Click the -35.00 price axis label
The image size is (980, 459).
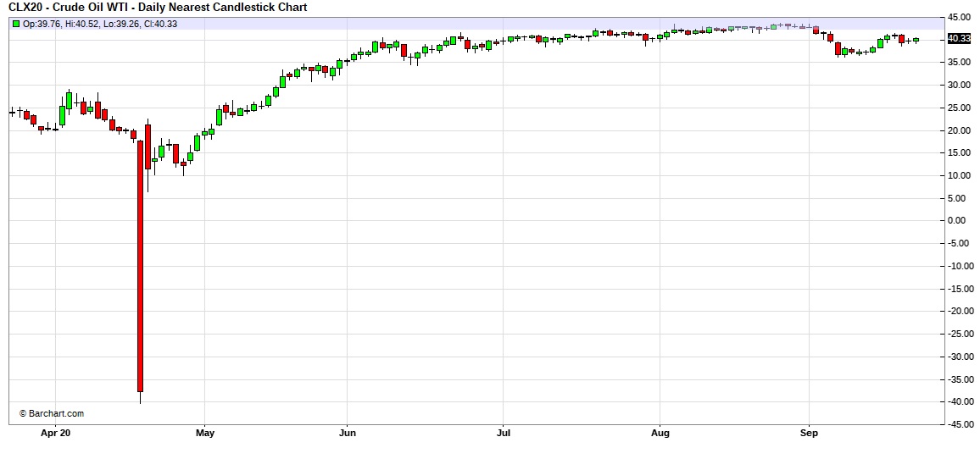(962, 379)
